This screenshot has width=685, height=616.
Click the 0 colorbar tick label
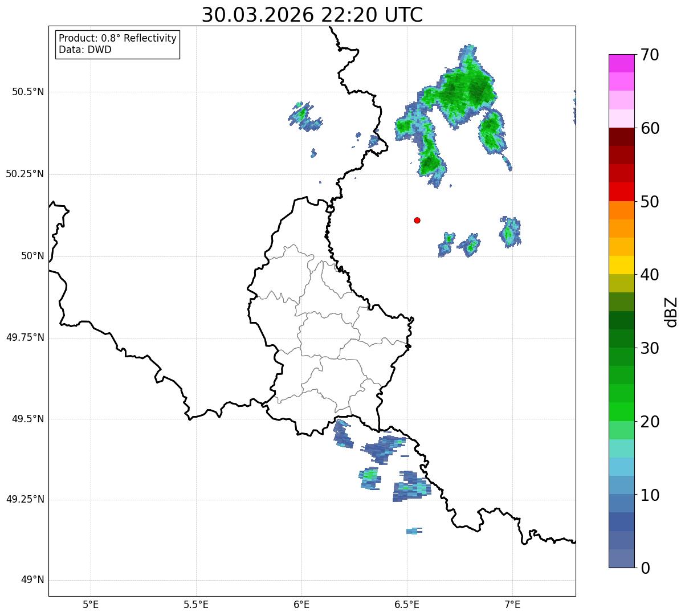(x=645, y=568)
